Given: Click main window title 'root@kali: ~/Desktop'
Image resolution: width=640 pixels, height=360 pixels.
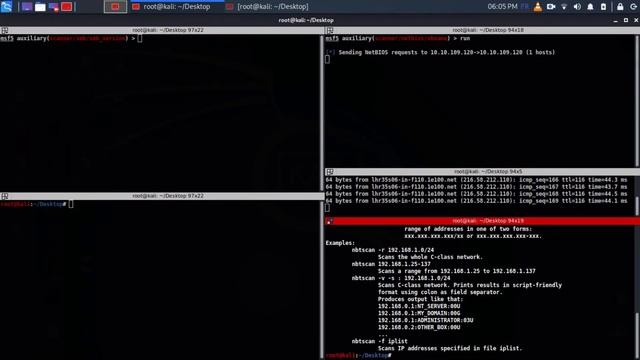Looking at the screenshot, I should pyautogui.click(x=306, y=20).
